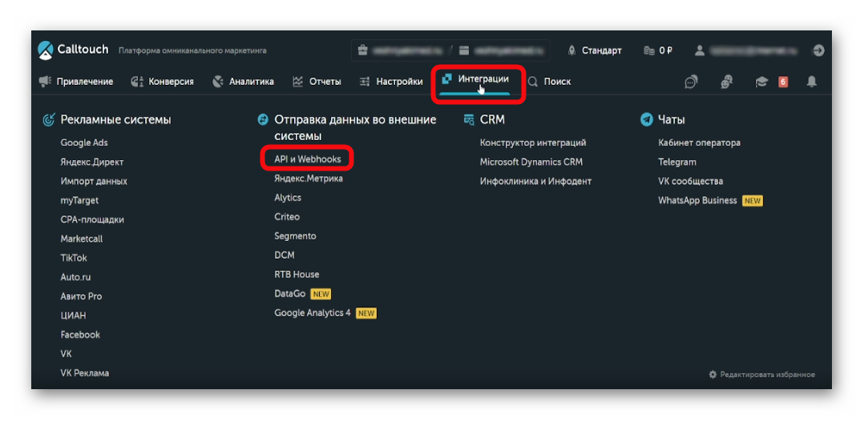868x426 pixels.
Task: Click the gear icon by Редактировать избранное
Action: 713,375
